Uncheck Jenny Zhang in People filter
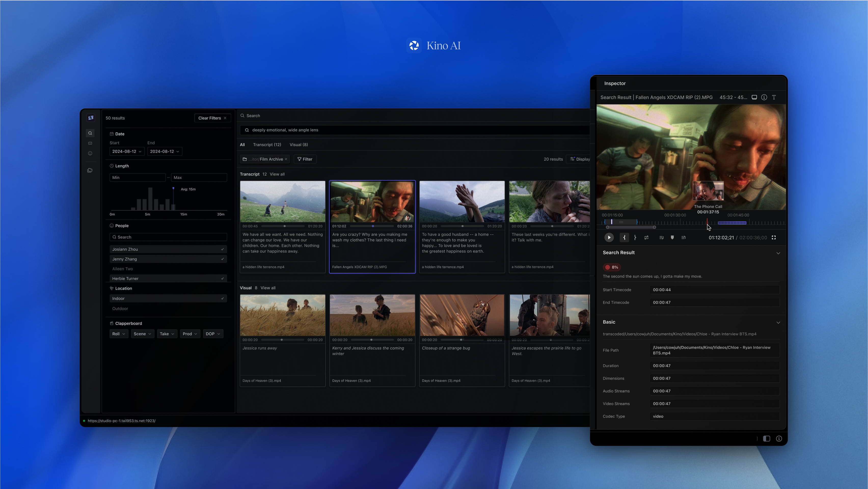 (x=168, y=259)
